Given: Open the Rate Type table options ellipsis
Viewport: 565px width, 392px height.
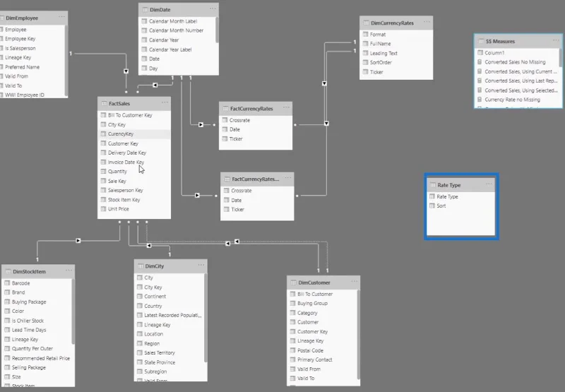Looking at the screenshot, I should point(489,184).
